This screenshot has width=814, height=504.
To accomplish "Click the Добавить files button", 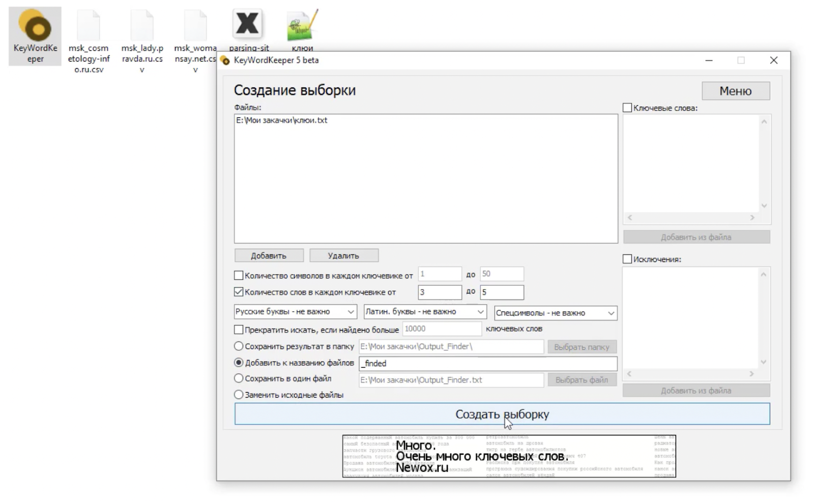I will 269,255.
